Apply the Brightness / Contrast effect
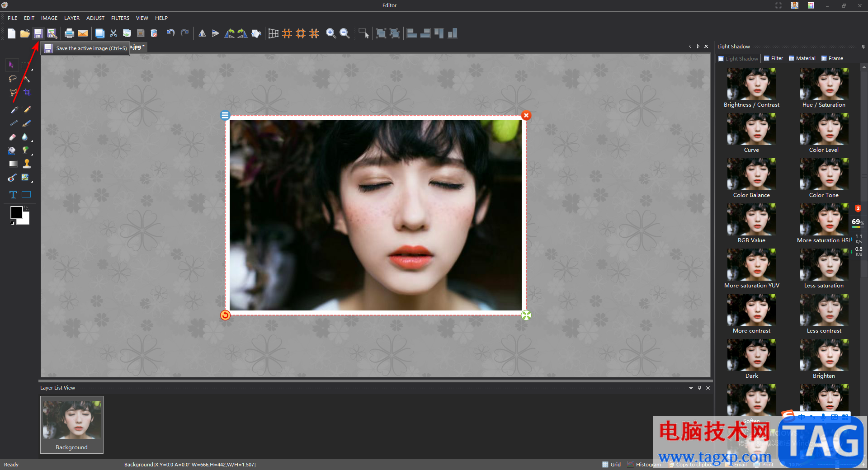This screenshot has height=470, width=868. coord(751,88)
